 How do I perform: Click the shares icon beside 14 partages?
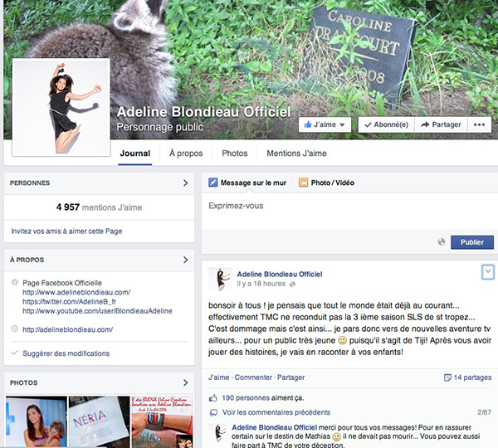point(447,377)
